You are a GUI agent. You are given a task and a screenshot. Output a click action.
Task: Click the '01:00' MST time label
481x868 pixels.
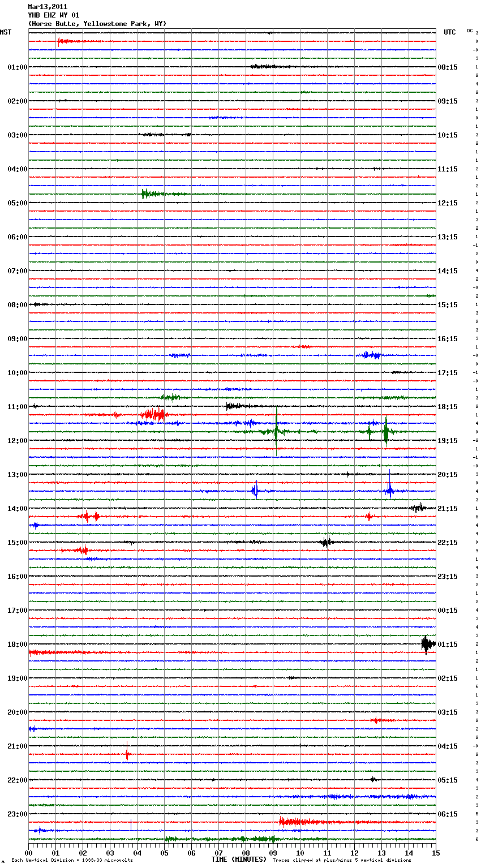(18, 67)
